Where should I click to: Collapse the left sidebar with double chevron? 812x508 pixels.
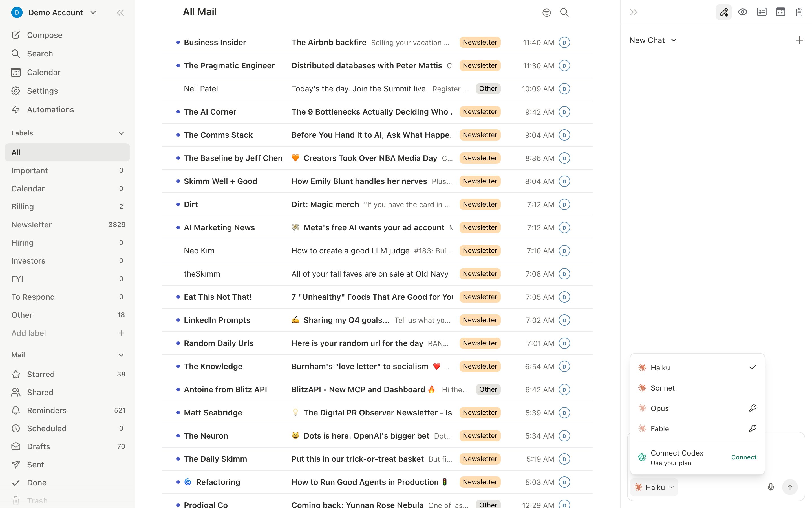(120, 13)
